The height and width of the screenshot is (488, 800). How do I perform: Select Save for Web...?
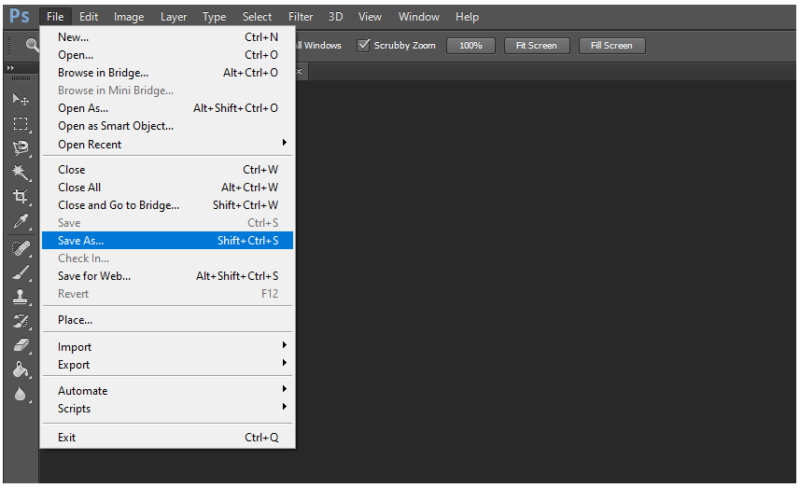tap(167, 276)
